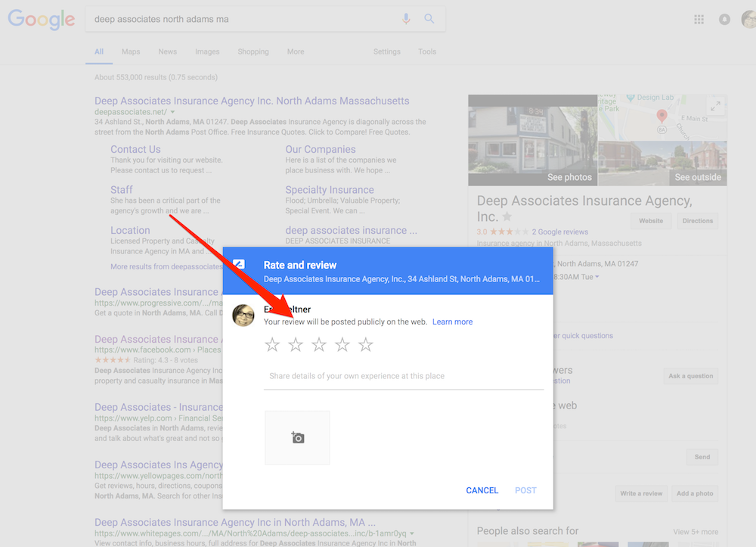The height and width of the screenshot is (547, 756).
Task: Add a photo using the camera icon
Action: point(297,437)
